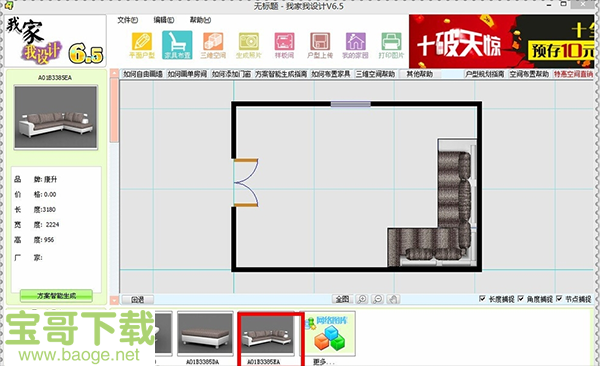Click the 我家我设计 6.5 logo
This screenshot has width=600, height=366.
click(x=55, y=41)
